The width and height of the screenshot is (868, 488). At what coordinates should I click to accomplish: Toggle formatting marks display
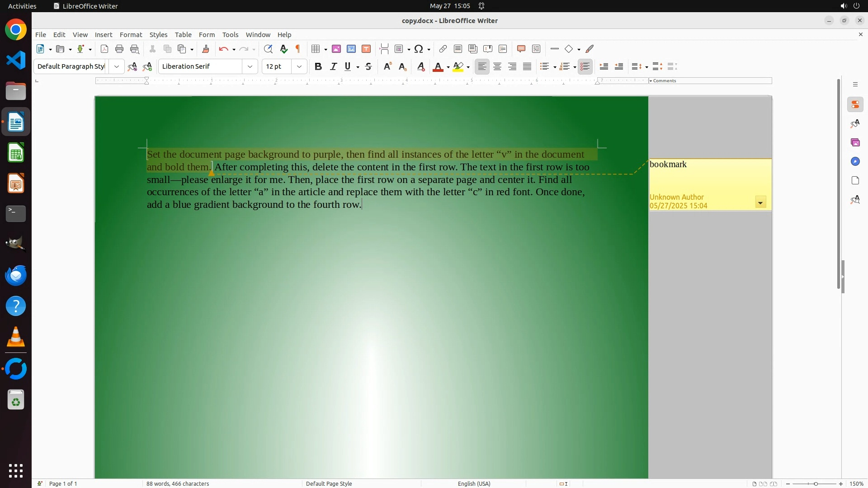(x=298, y=49)
